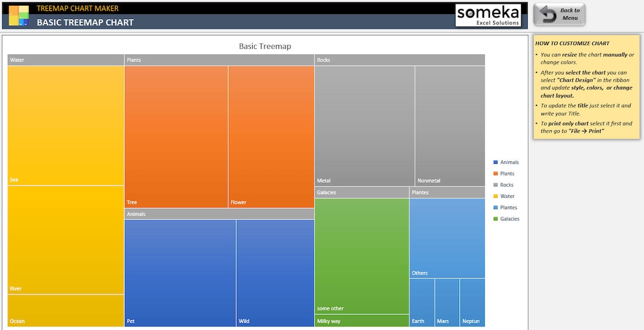Viewport: 644px width, 330px height.
Task: Click the Pet treemap block
Action: (180, 273)
